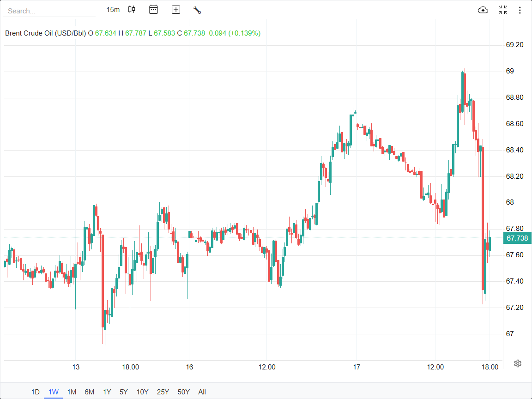Image resolution: width=532 pixels, height=399 pixels.
Task: Click the add comparison plus icon
Action: [176, 10]
